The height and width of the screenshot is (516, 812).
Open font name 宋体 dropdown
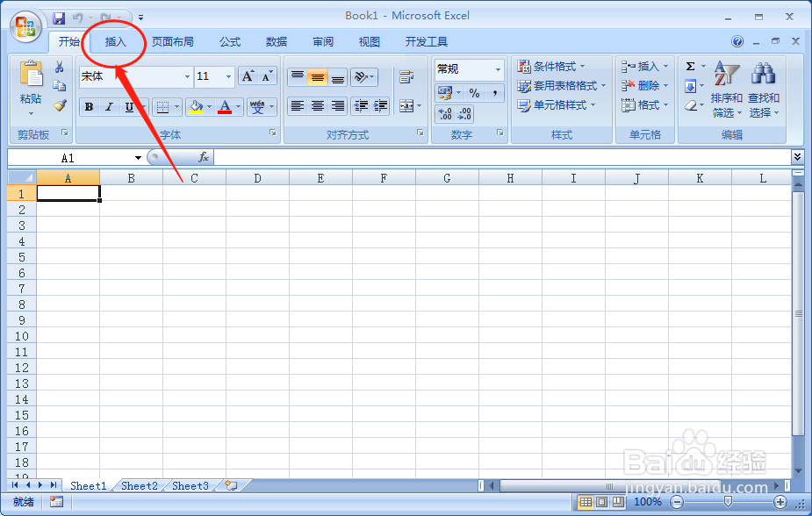pyautogui.click(x=187, y=76)
